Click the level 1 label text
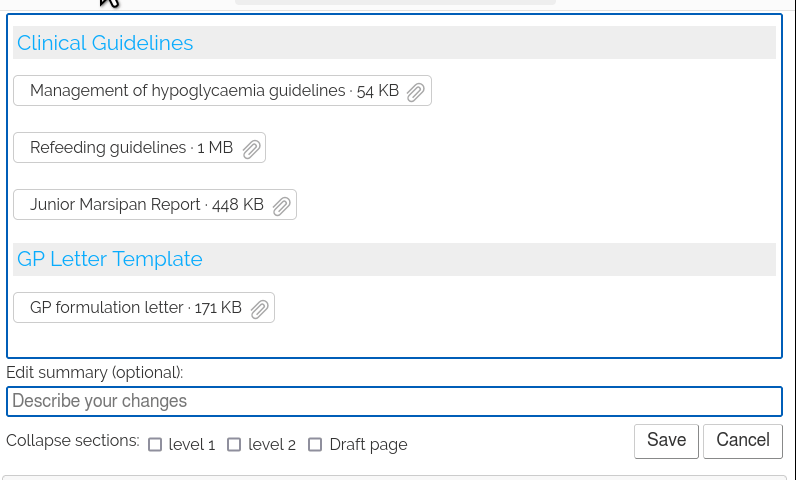 (192, 445)
